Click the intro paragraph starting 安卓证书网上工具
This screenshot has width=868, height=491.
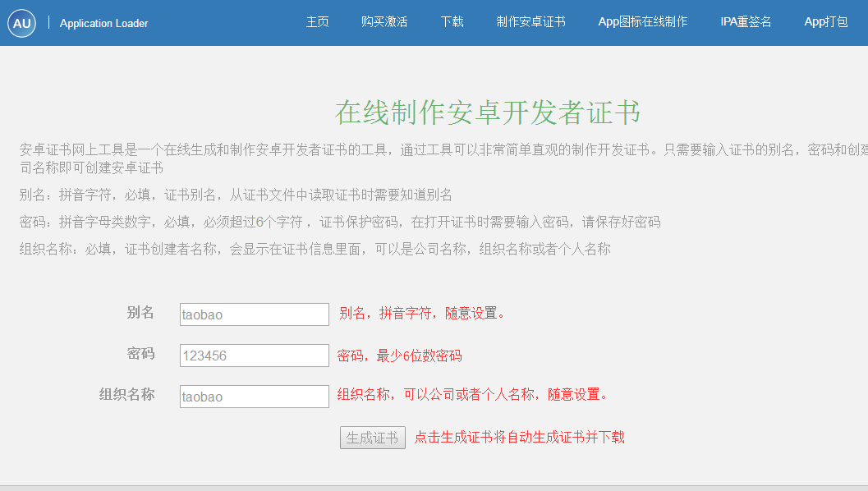pyautogui.click(x=443, y=158)
